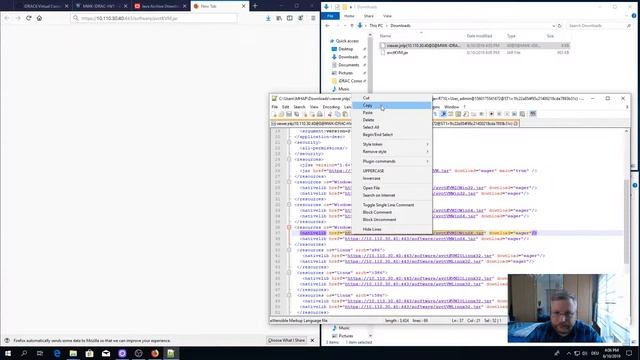The image size is (640, 360).
Task: Open the Share ribbon tab in File Explorer
Action: [369, 16]
